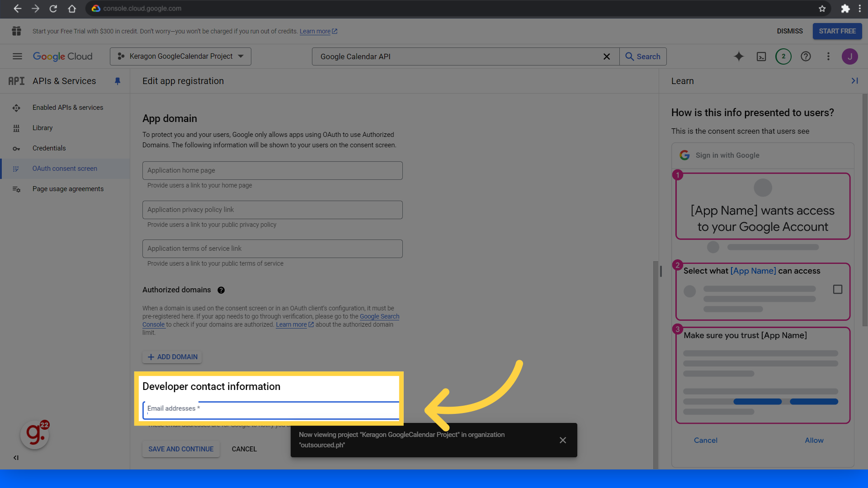
Task: Open Gemini AI sparkle assistant
Action: pyautogui.click(x=739, y=56)
